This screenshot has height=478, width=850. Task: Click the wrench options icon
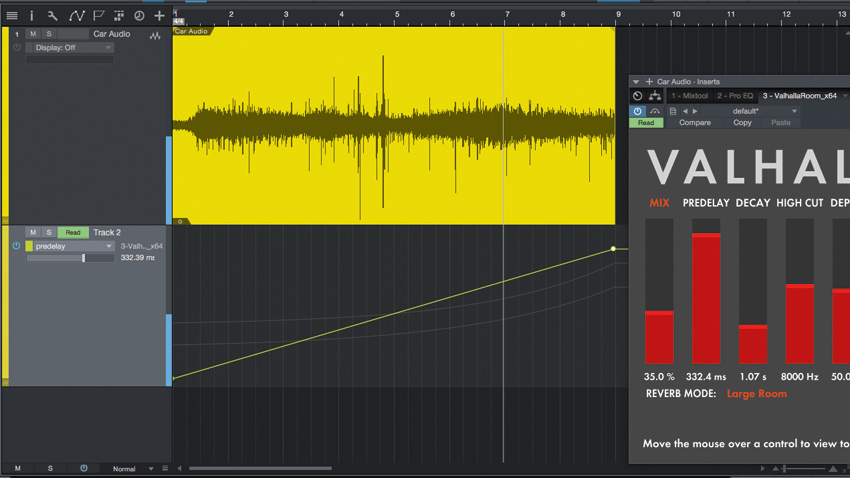click(53, 16)
